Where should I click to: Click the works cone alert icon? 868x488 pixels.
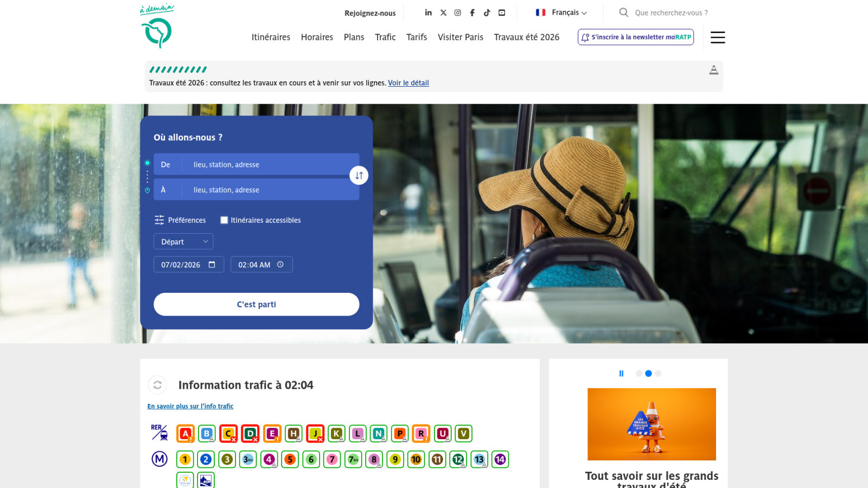pos(714,70)
